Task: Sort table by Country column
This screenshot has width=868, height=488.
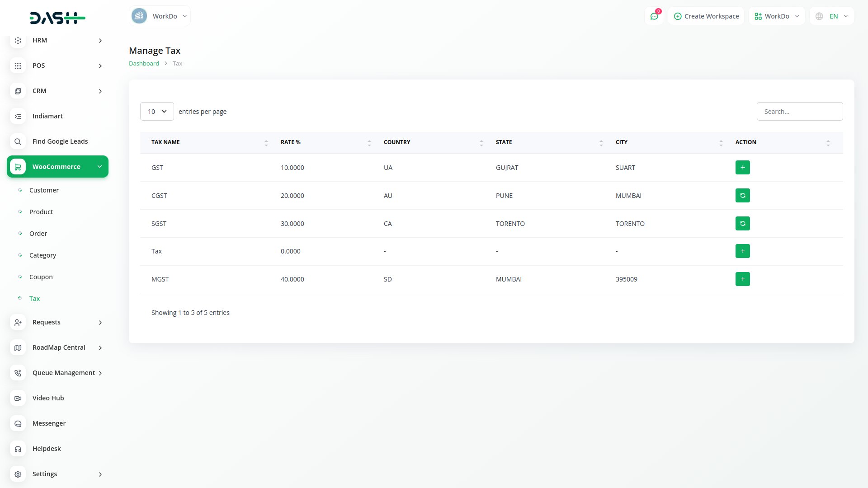Action: pyautogui.click(x=481, y=143)
